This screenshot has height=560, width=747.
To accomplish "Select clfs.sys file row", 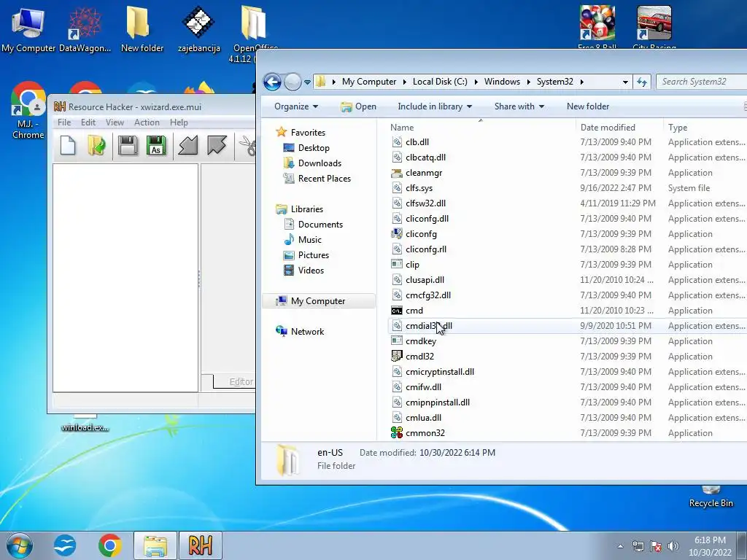I will pyautogui.click(x=567, y=187).
